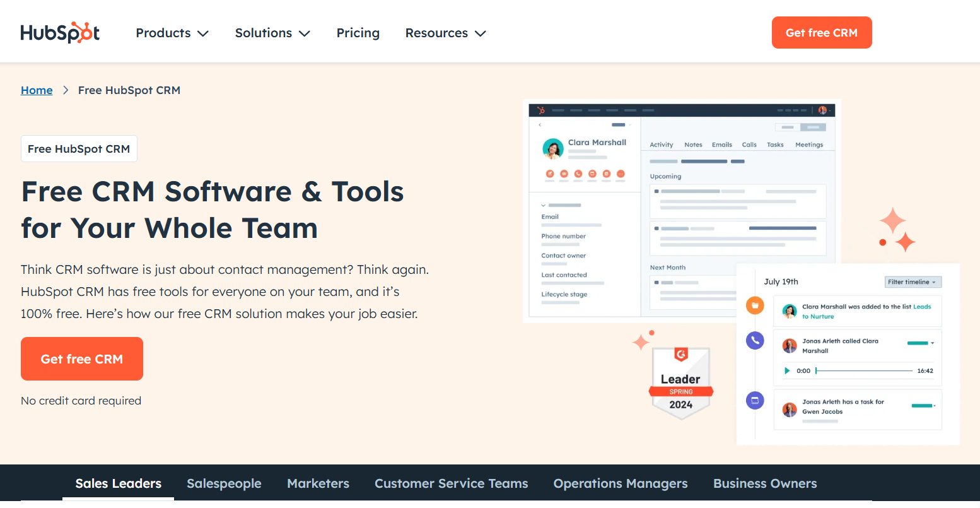Click the Next Month activity card
This screenshot has width=980, height=508.
[x=694, y=293]
